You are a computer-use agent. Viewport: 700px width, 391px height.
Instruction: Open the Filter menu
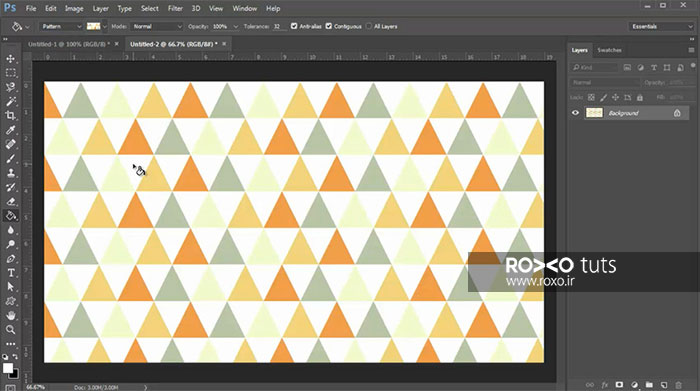tap(175, 8)
